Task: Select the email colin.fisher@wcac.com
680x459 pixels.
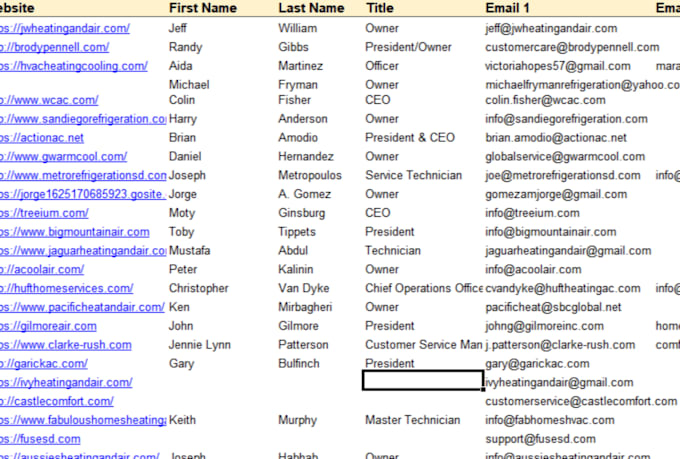Action: click(x=545, y=100)
